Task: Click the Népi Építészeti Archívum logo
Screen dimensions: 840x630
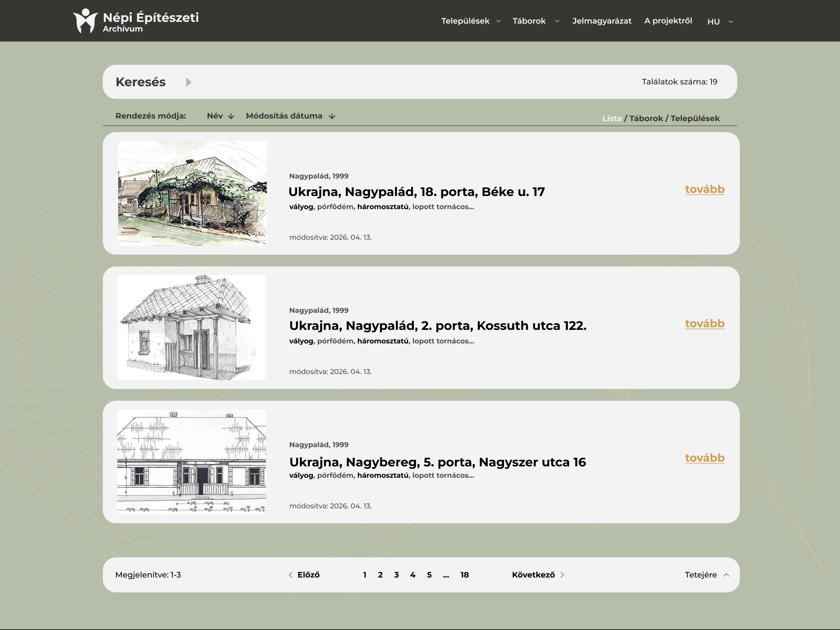Action: coord(136,21)
